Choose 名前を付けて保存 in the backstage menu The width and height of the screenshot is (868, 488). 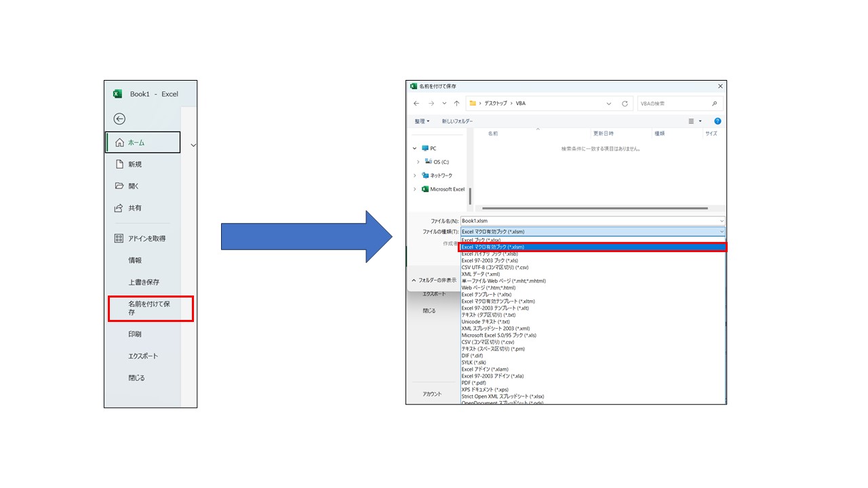click(151, 308)
